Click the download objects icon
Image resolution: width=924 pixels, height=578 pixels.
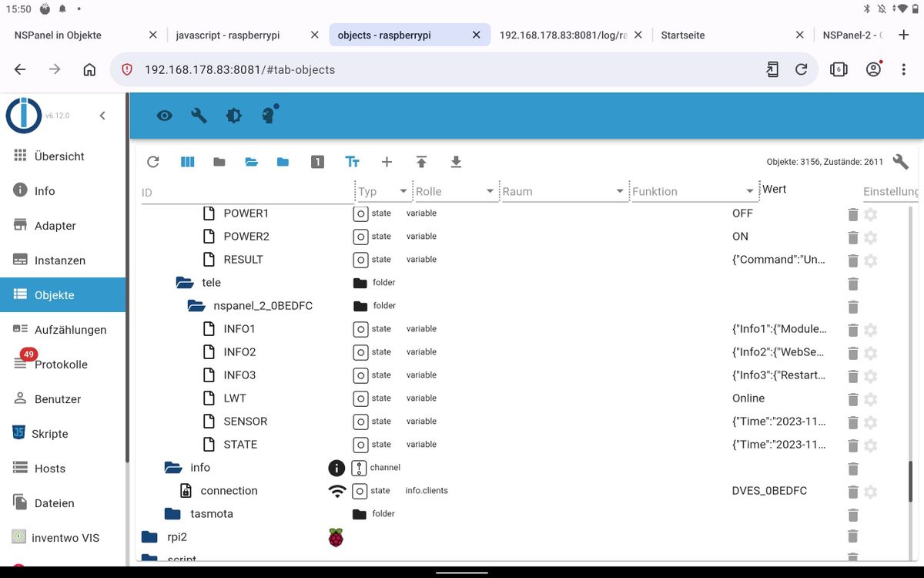coord(456,162)
